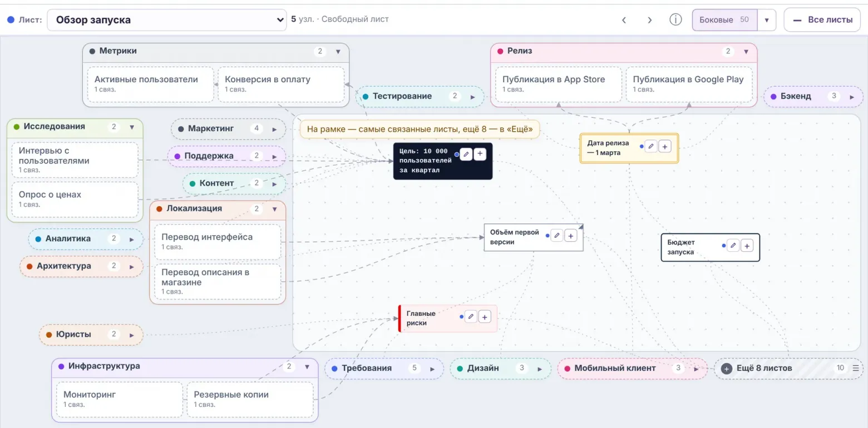868x428 pixels.
Task: Select the "Опрос о ценах" card
Action: [x=75, y=200]
